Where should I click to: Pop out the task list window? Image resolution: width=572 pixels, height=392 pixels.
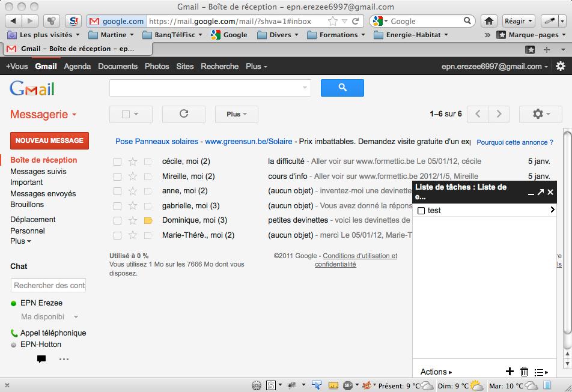click(x=541, y=192)
